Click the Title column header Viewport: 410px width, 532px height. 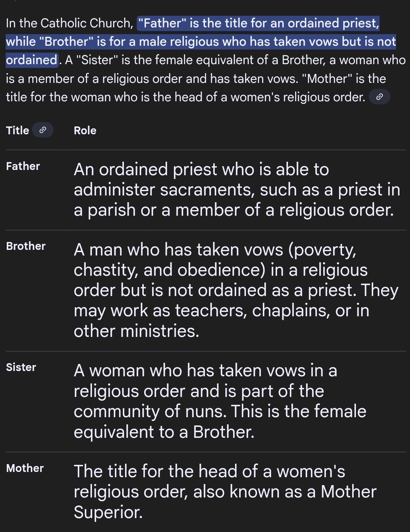17,130
